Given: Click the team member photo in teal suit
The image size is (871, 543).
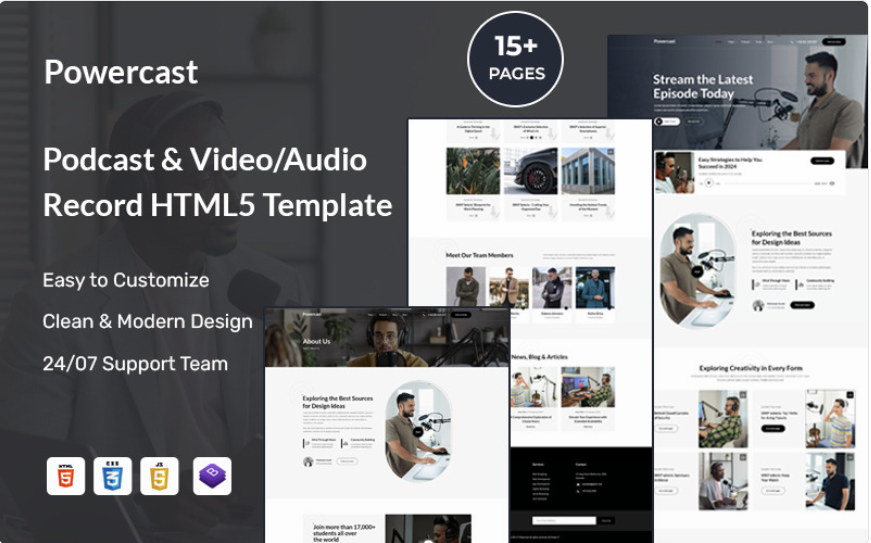Looking at the screenshot, I should pyautogui.click(x=595, y=287).
